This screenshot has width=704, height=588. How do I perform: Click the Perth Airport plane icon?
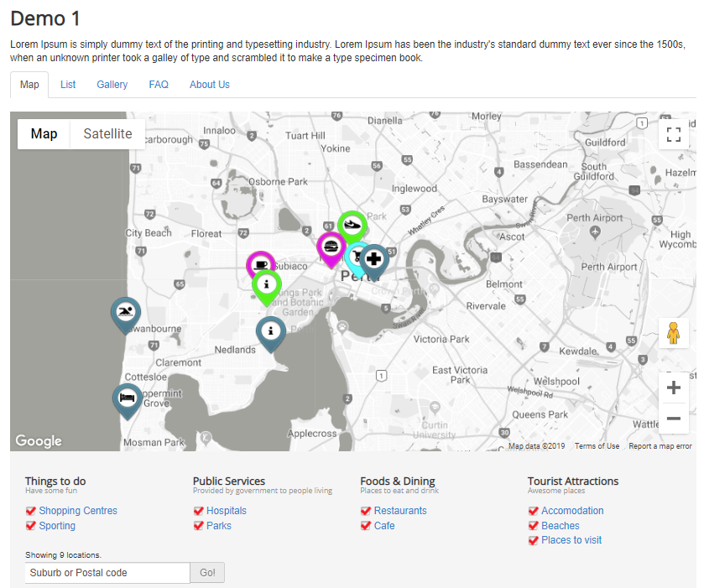click(596, 232)
